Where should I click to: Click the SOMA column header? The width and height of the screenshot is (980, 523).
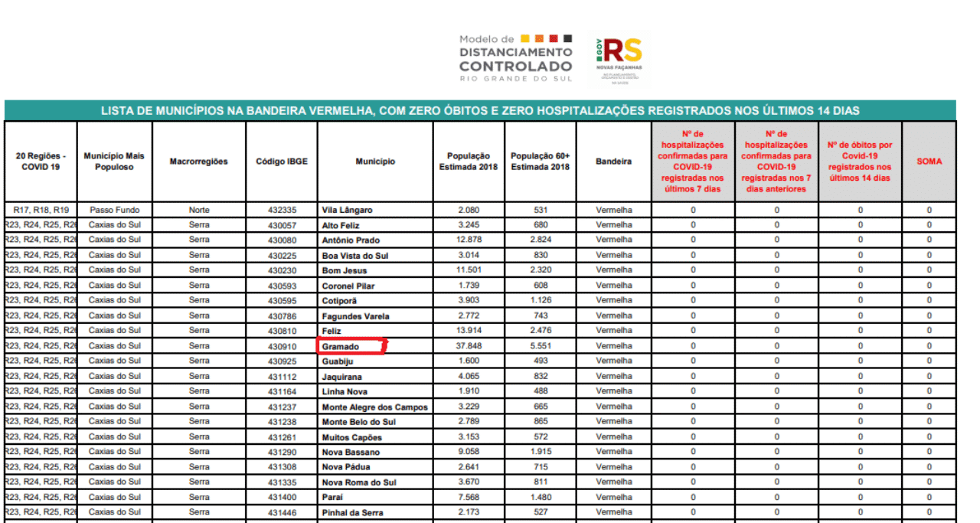tap(929, 162)
